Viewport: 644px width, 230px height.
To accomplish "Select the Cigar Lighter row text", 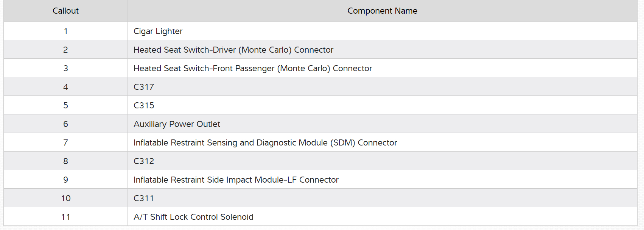I will point(158,31).
